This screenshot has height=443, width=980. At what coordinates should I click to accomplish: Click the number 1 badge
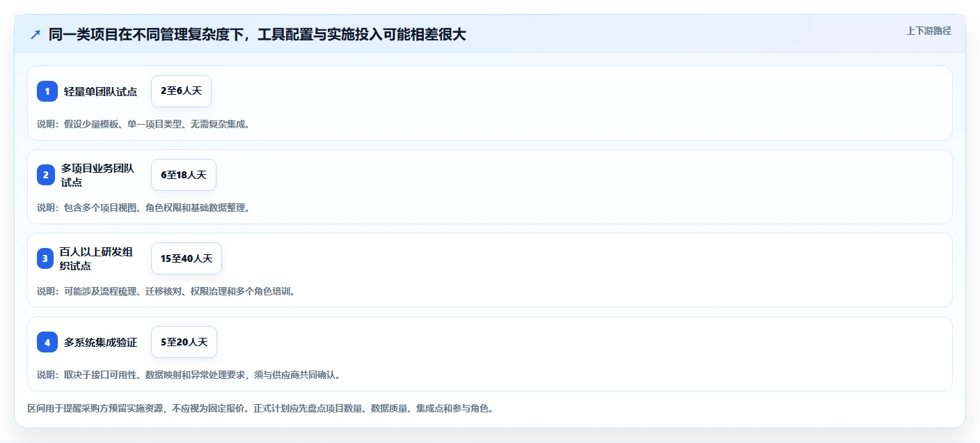pos(47,91)
